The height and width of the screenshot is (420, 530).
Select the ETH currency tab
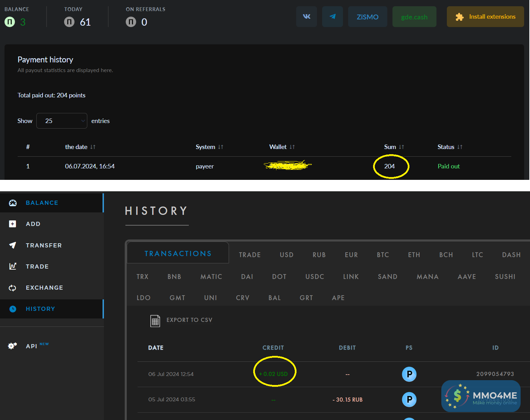pos(414,255)
